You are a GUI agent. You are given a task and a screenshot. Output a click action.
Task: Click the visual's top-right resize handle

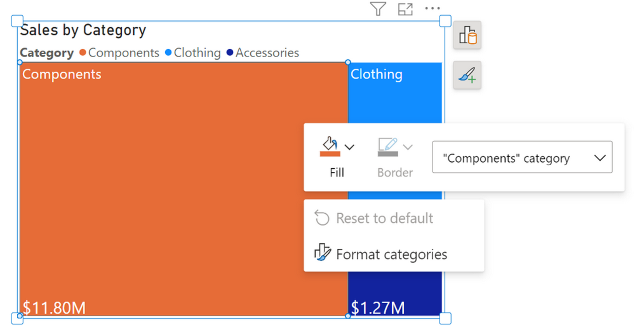tap(445, 21)
